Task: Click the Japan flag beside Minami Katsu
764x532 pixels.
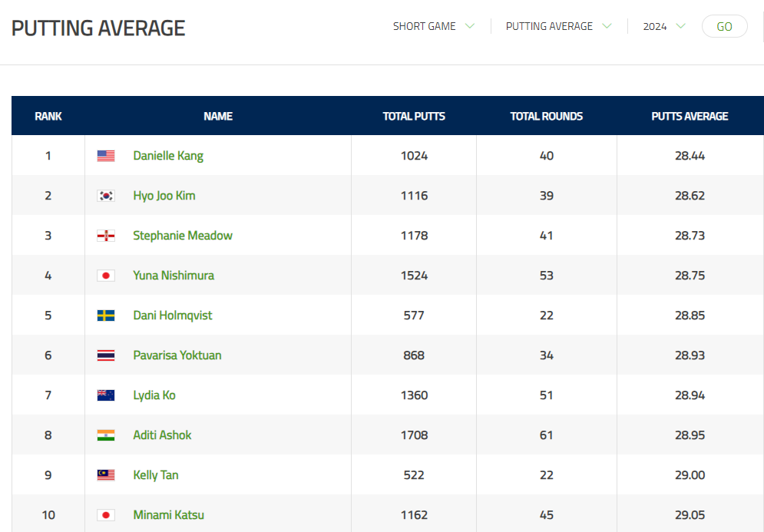Action: click(x=106, y=515)
